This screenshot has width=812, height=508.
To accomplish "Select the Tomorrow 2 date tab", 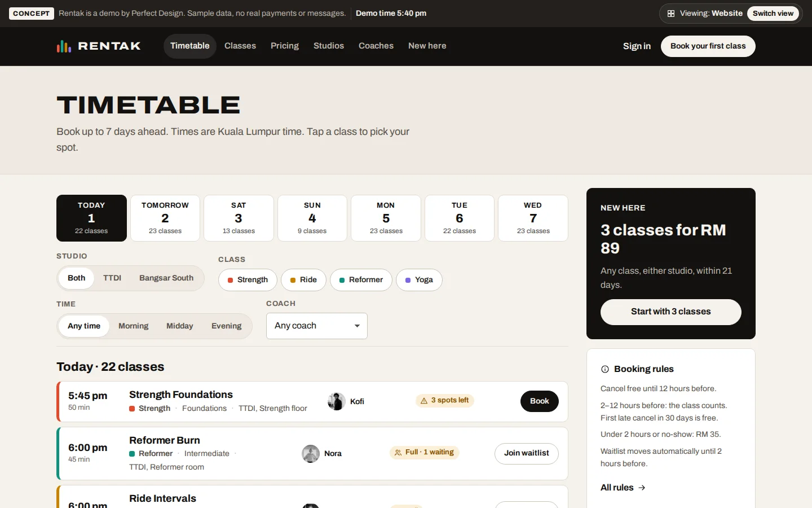I will pyautogui.click(x=165, y=218).
